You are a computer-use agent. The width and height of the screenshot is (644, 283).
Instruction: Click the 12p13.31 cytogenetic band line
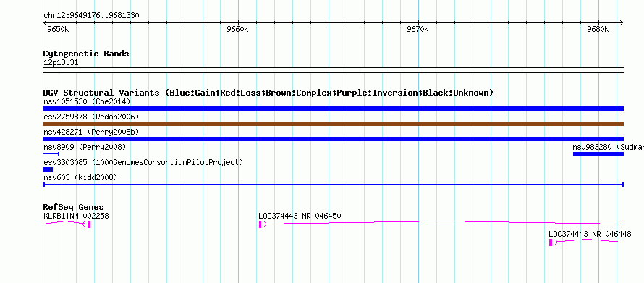point(333,69)
